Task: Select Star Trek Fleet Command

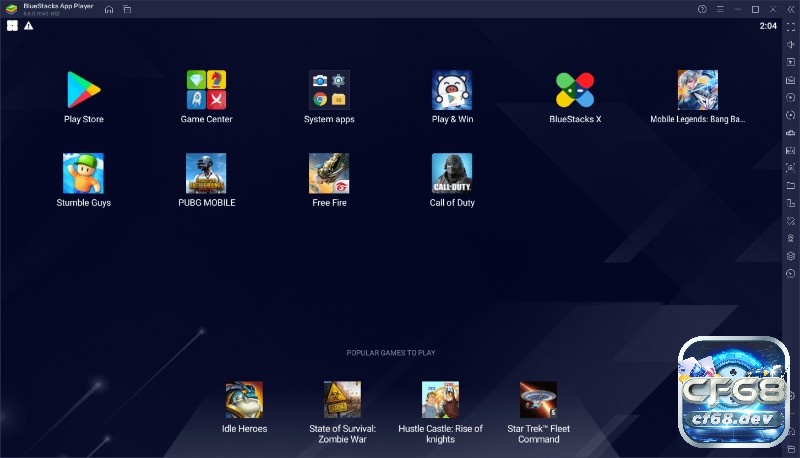Action: [538, 399]
